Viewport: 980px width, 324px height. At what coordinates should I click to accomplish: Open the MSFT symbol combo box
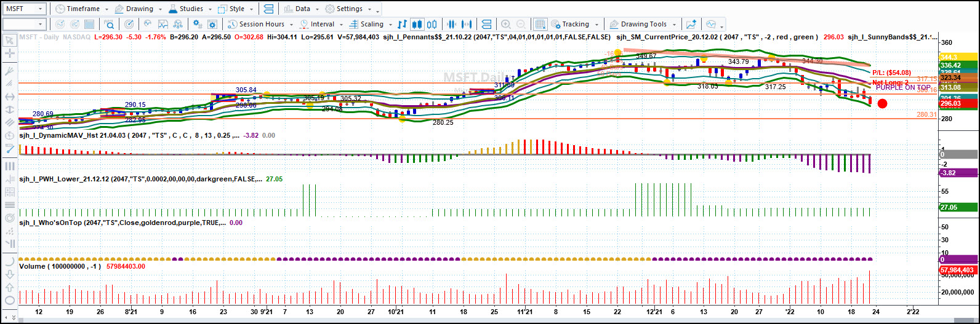pyautogui.click(x=25, y=9)
